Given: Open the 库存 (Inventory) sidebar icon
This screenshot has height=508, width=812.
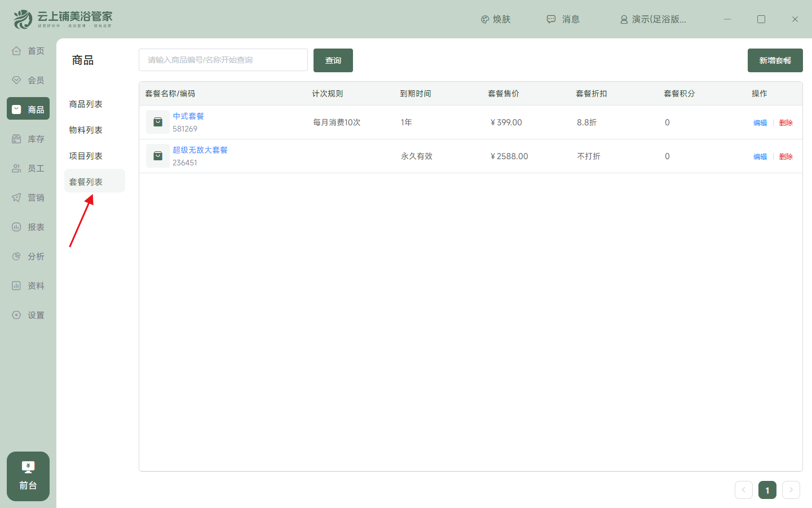Looking at the screenshot, I should click(28, 138).
